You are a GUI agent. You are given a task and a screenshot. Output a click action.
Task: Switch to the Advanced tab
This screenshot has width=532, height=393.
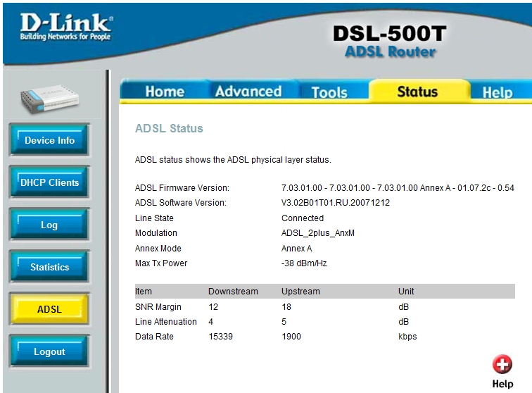pos(248,92)
